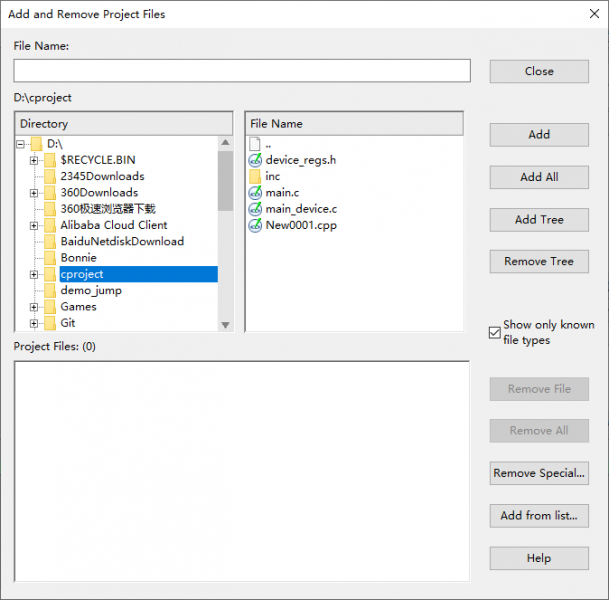
Task: Expand the Git tree node
Action: coord(34,323)
